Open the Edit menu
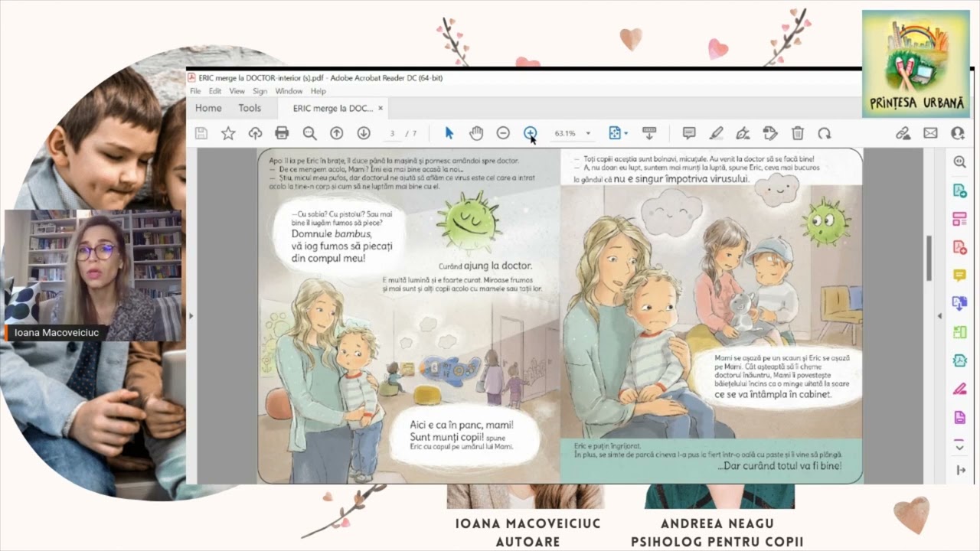The image size is (980, 551). (215, 91)
